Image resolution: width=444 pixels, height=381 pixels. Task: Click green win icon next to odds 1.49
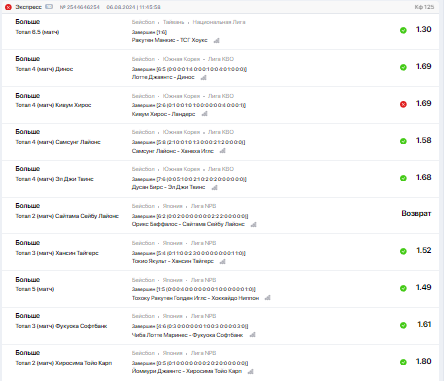point(403,288)
